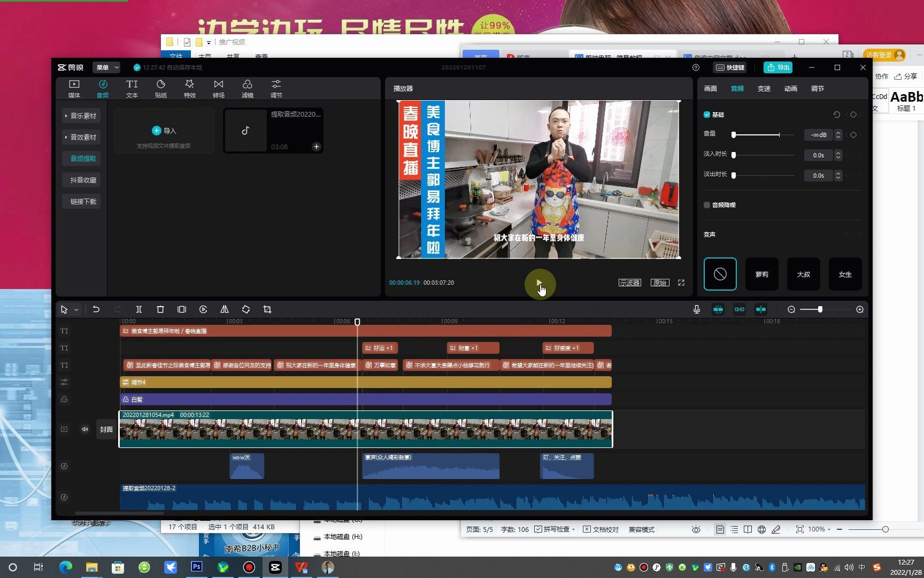Open the 贴纸 stickers panel
The height and width of the screenshot is (578, 924).
click(160, 89)
